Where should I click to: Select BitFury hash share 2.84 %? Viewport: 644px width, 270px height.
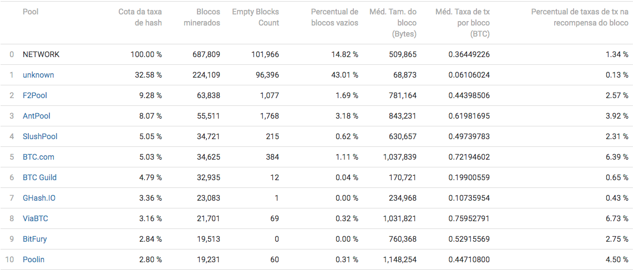(150, 239)
